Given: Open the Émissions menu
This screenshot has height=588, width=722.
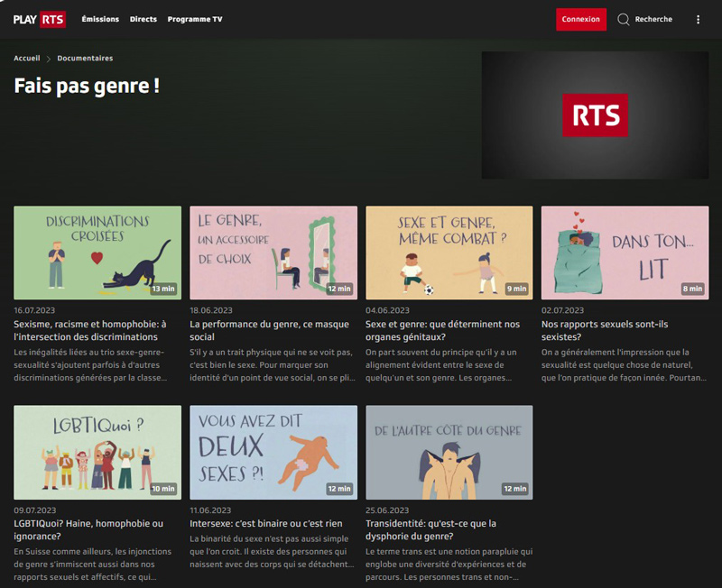Looking at the screenshot, I should [99, 19].
